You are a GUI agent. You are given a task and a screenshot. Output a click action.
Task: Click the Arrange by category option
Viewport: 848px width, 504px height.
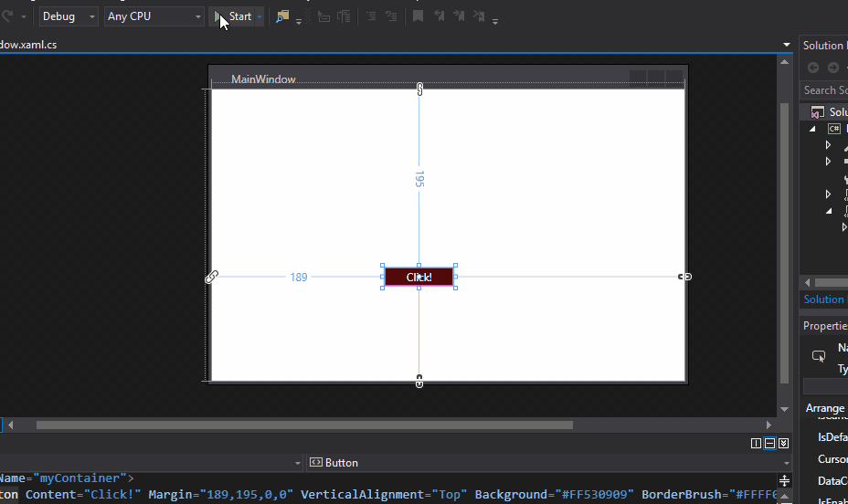click(825, 408)
